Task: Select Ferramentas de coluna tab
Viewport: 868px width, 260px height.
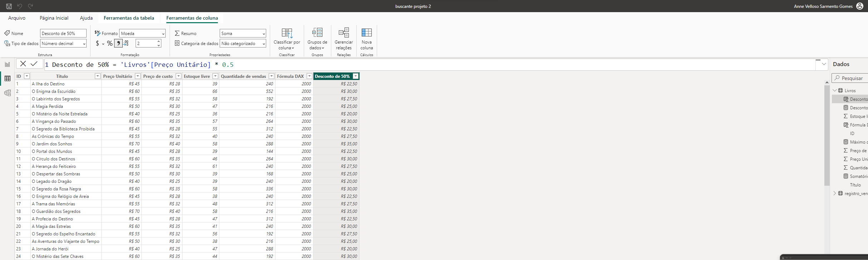Action: (192, 18)
